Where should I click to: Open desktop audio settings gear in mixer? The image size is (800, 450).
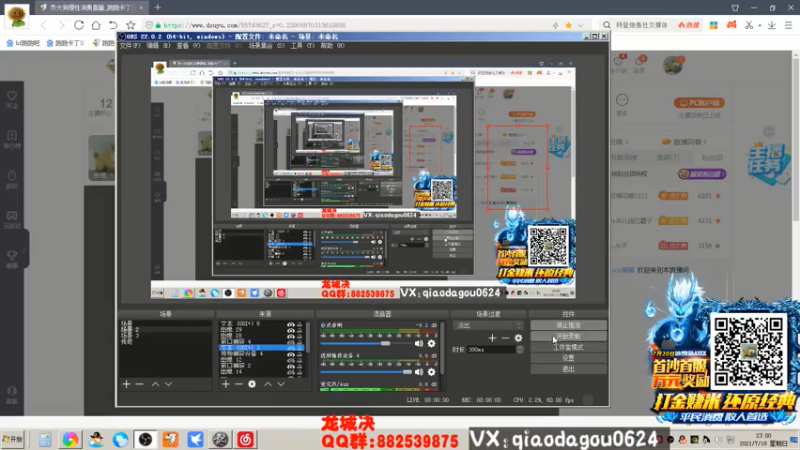[x=432, y=343]
